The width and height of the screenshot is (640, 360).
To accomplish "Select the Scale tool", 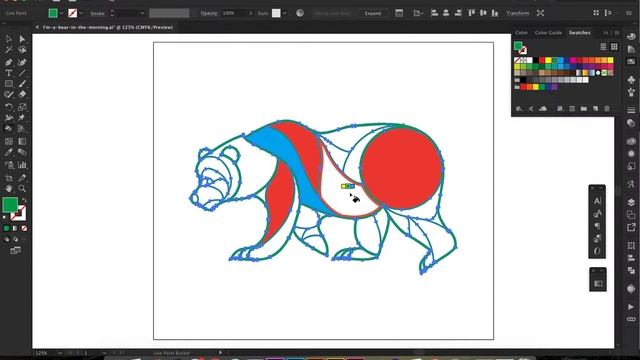I will point(22,107).
